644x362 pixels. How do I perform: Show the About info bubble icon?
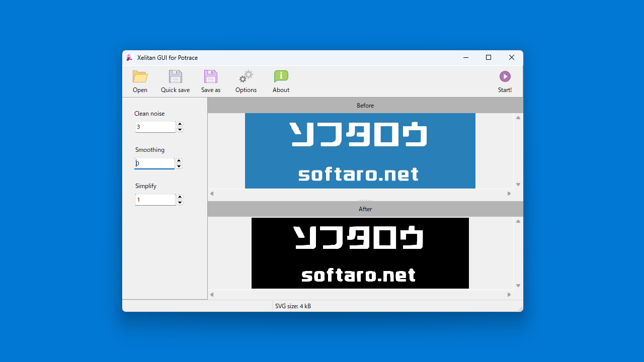click(x=281, y=76)
